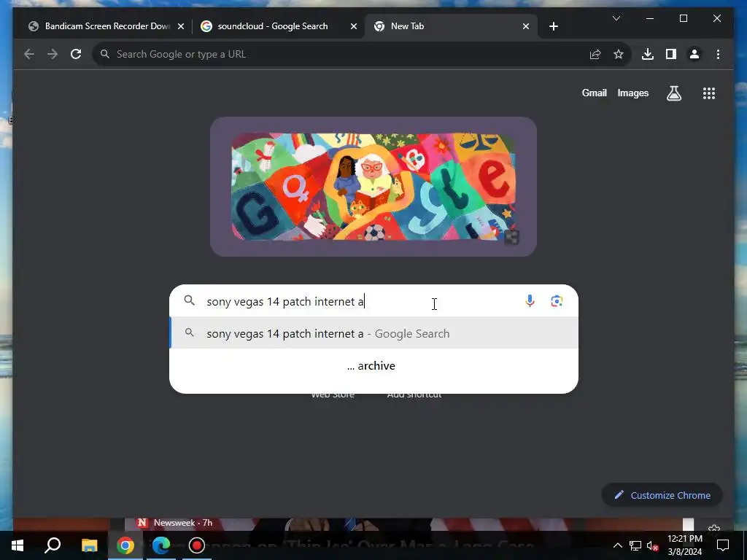Close the New Tab tab

[x=526, y=26]
